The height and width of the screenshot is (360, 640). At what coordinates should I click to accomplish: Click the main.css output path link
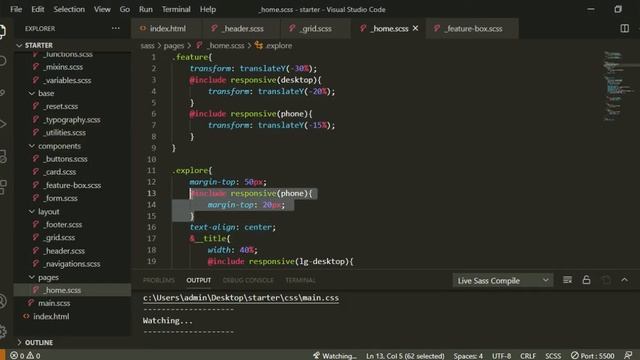241,298
